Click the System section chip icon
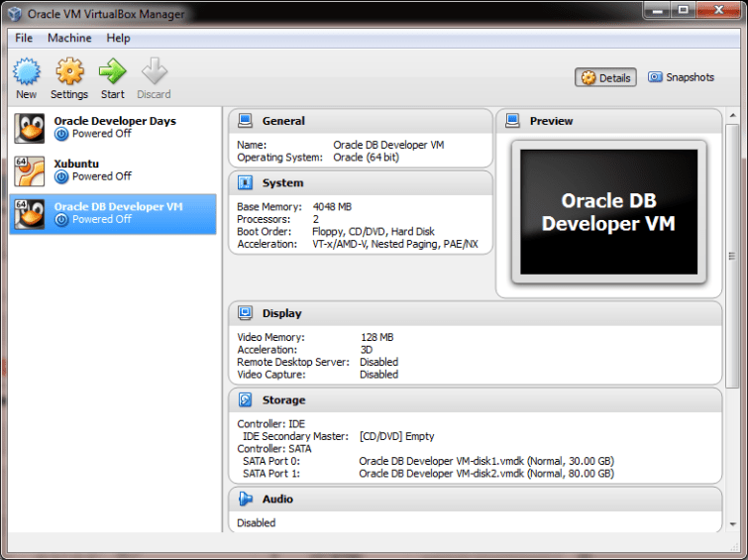This screenshot has height=560, width=748. 245,183
